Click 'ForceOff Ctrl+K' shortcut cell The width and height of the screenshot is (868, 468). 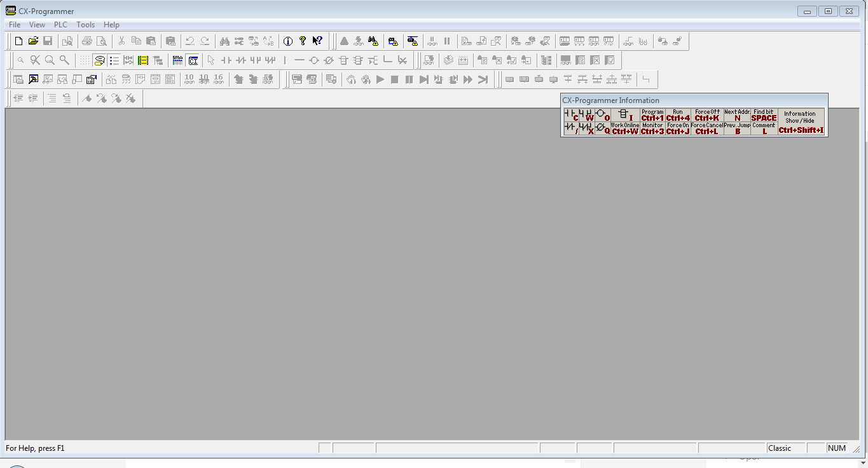tap(707, 115)
